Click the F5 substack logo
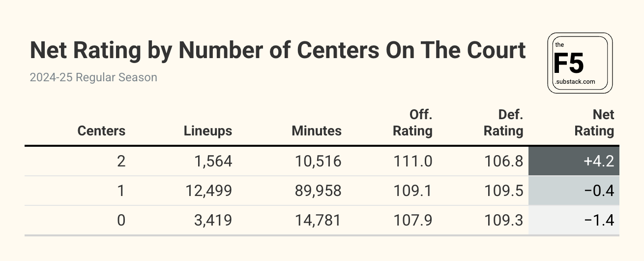This screenshot has width=644, height=261. 580,63
